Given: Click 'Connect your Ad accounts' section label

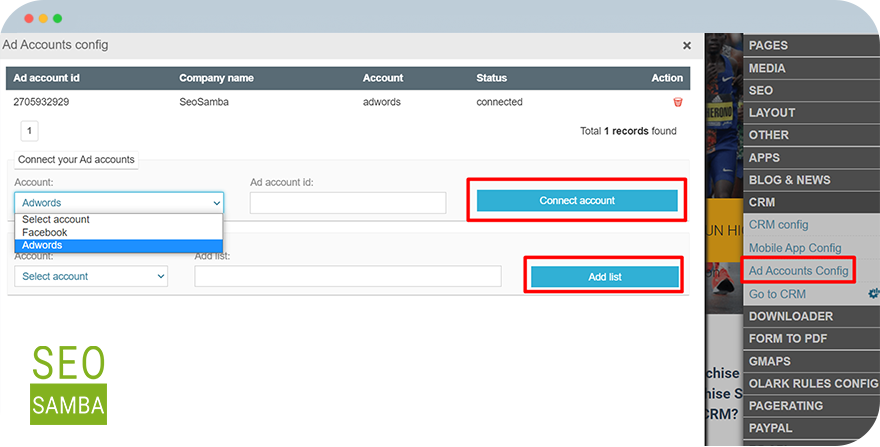Looking at the screenshot, I should (76, 159).
